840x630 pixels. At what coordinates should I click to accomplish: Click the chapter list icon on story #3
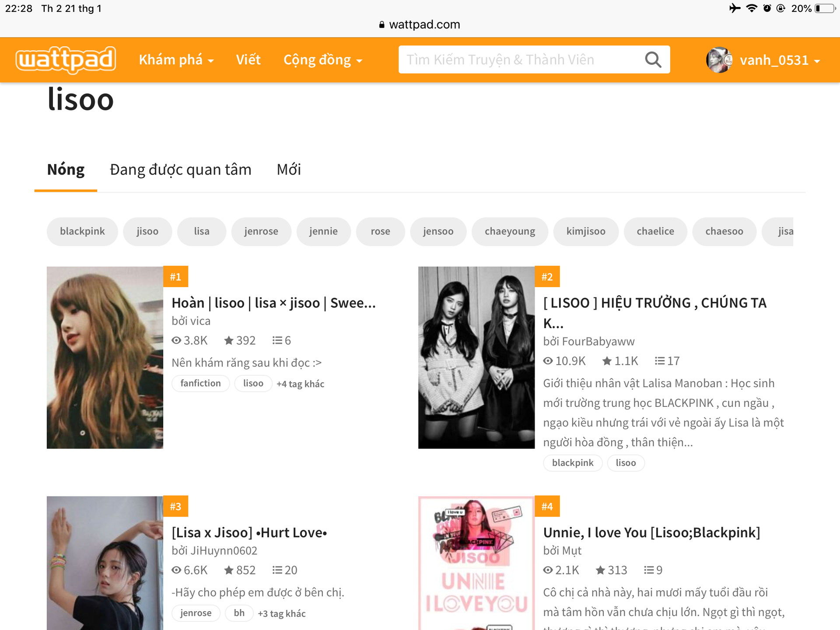[277, 570]
